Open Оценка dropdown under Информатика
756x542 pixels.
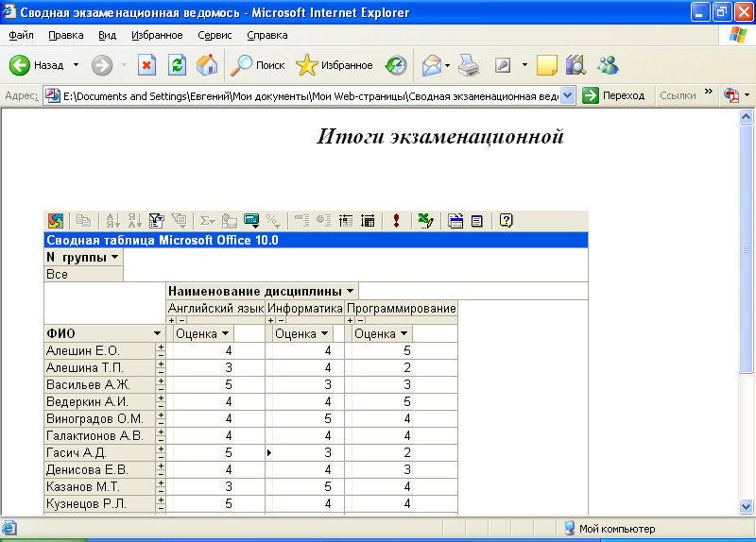[x=324, y=333]
